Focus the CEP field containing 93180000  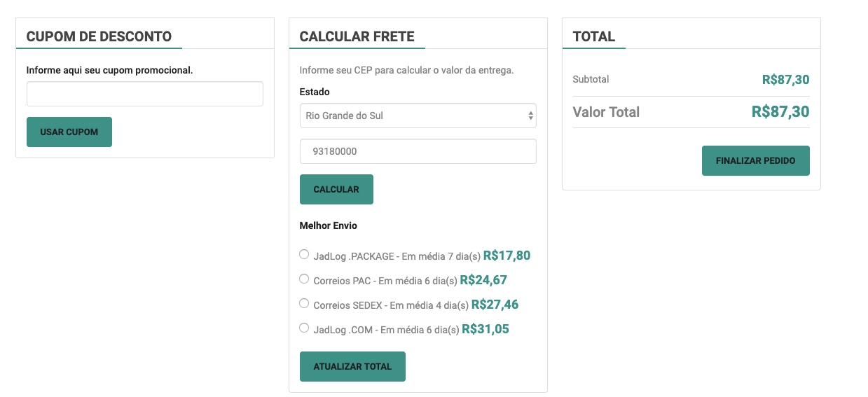[x=418, y=151]
